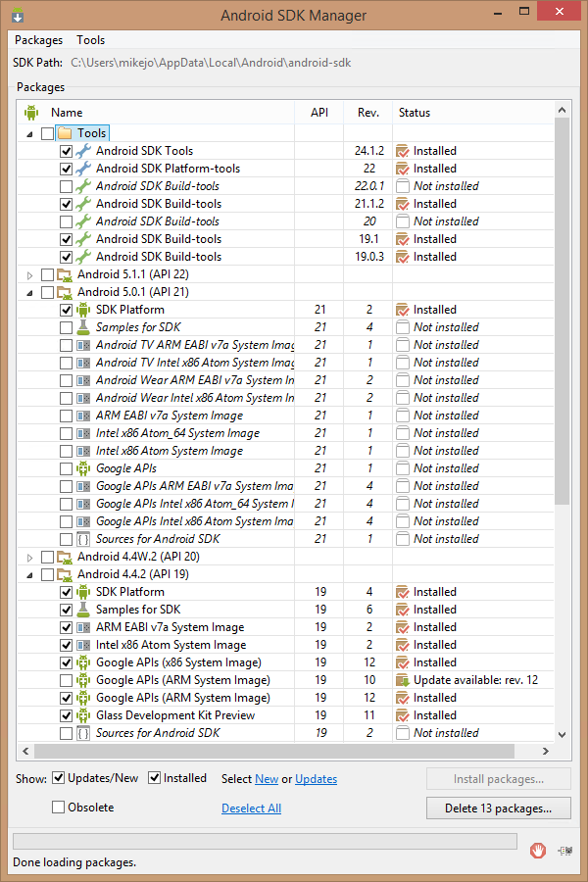The width and height of the screenshot is (588, 882).
Task: Click the device connection icon at bottom right
Action: coord(564,851)
